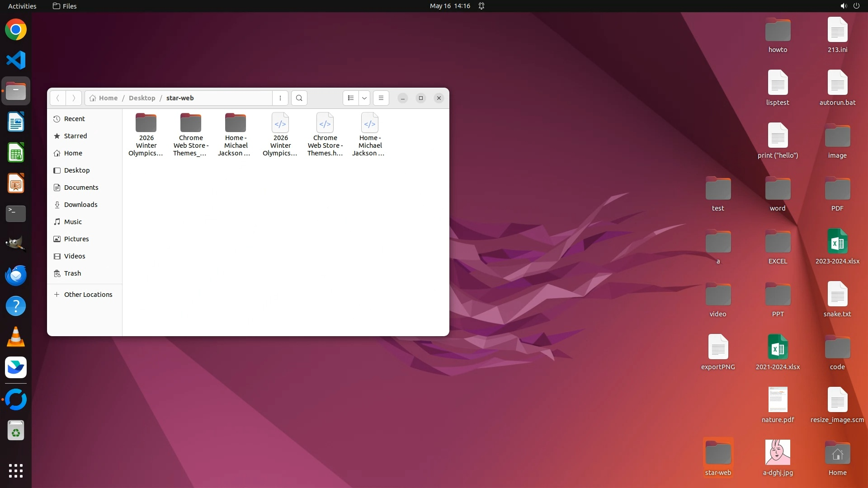Go back with the back arrow
The width and height of the screenshot is (868, 488).
[x=57, y=98]
